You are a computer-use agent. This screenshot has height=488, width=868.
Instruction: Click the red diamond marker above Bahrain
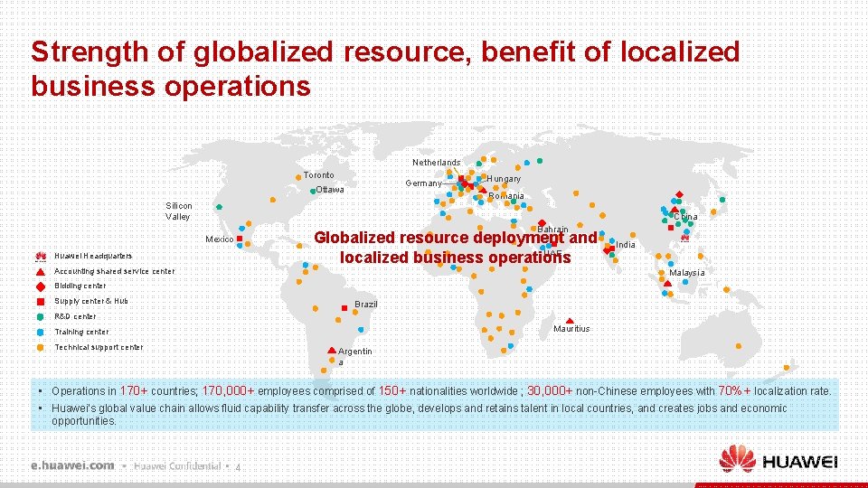[542, 223]
